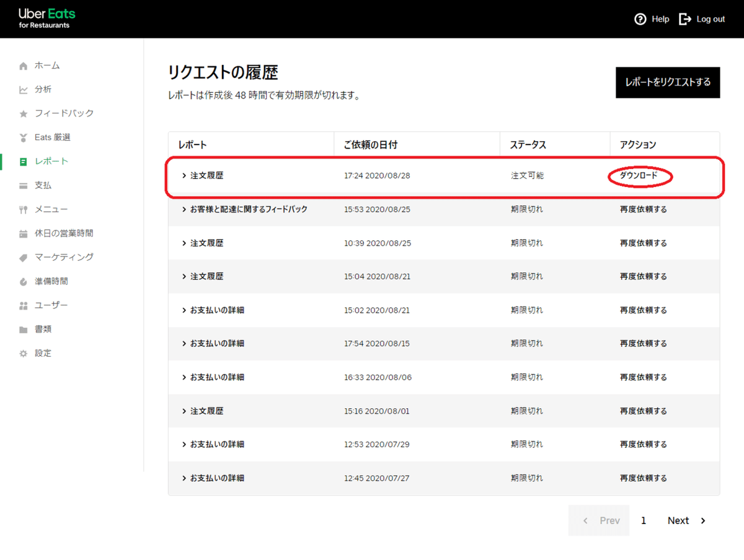Click 再度依頼する for the 10:39 2020/08/25 report

(x=644, y=243)
